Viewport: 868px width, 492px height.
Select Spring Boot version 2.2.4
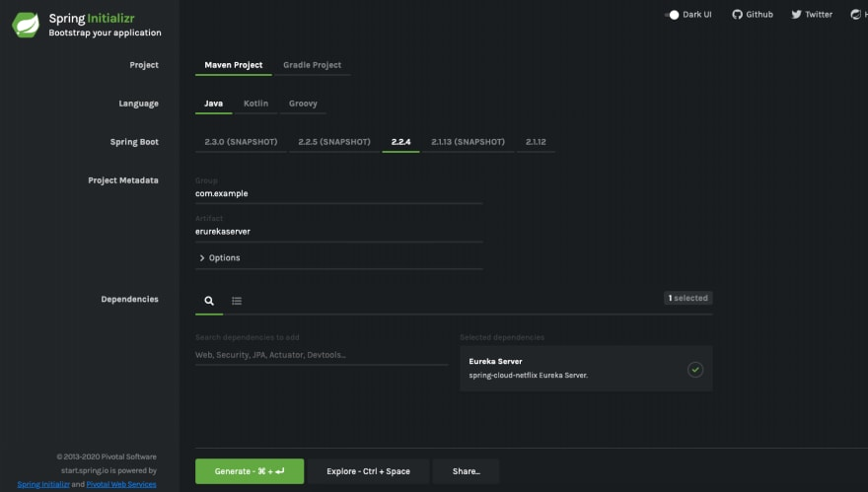click(x=400, y=142)
